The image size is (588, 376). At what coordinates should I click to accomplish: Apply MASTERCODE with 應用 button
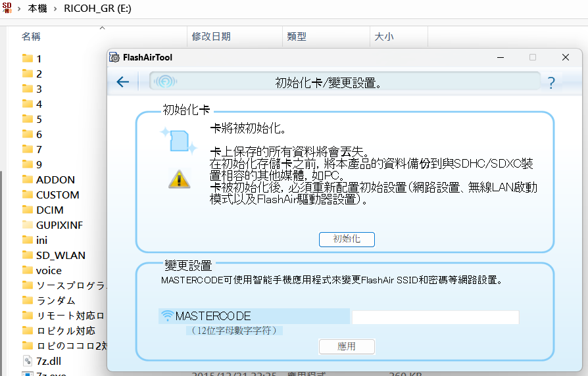pos(347,346)
